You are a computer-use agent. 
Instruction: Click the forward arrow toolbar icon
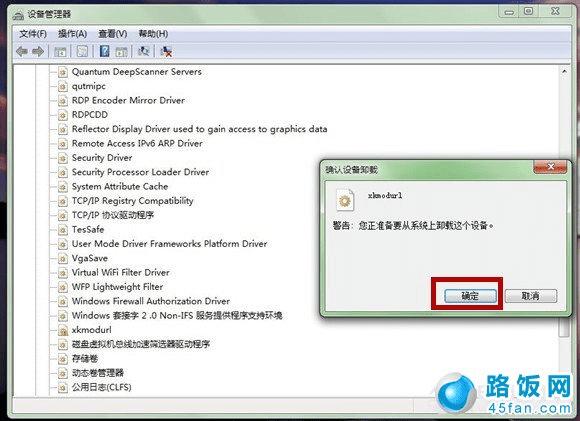click(38, 51)
